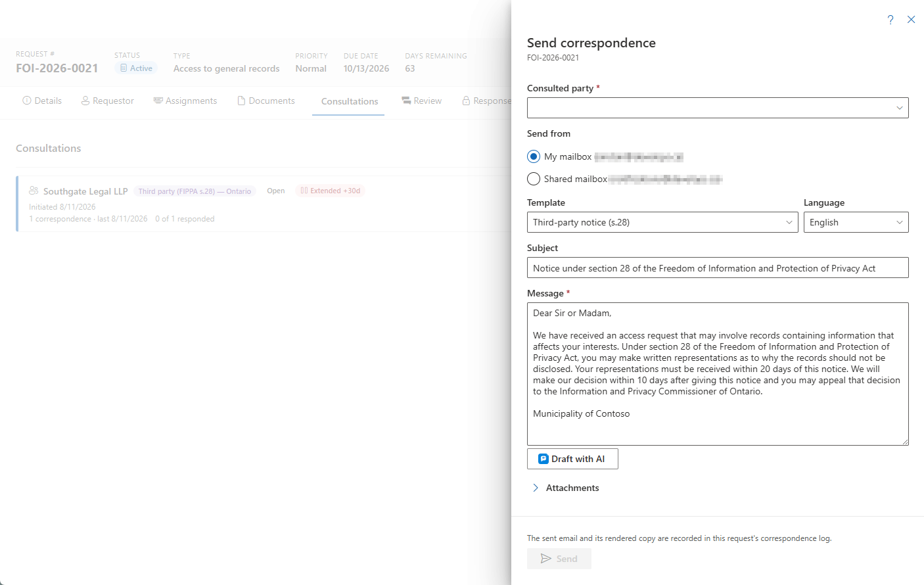Click the '0 of 1 responded' text
This screenshot has height=585, width=924.
185,219
